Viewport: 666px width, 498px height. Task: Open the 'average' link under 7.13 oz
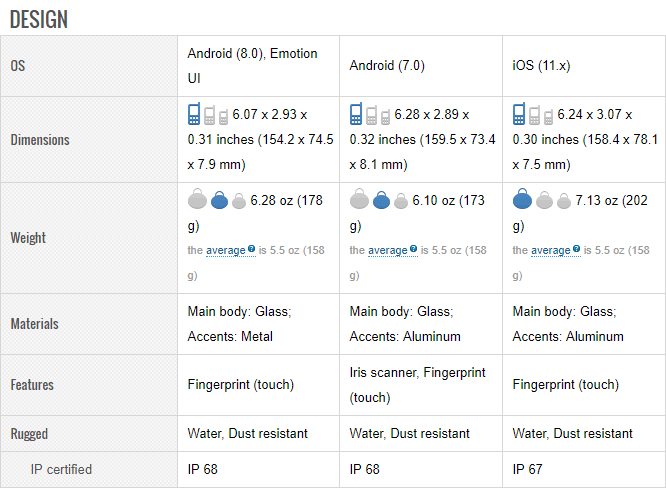pos(549,250)
